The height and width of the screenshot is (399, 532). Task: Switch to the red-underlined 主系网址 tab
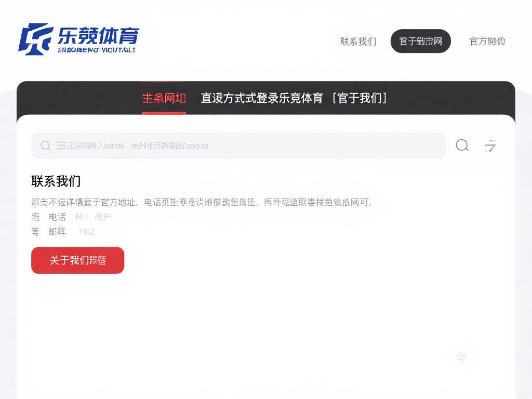point(164,98)
